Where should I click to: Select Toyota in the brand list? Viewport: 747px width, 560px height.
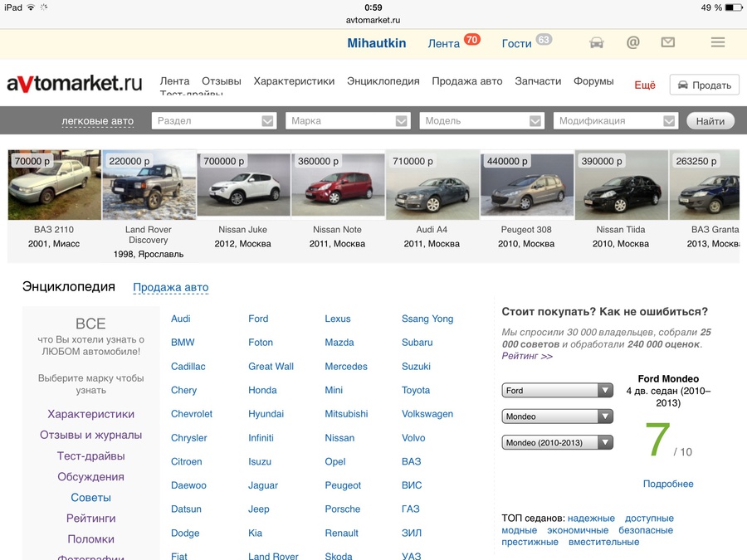(416, 391)
